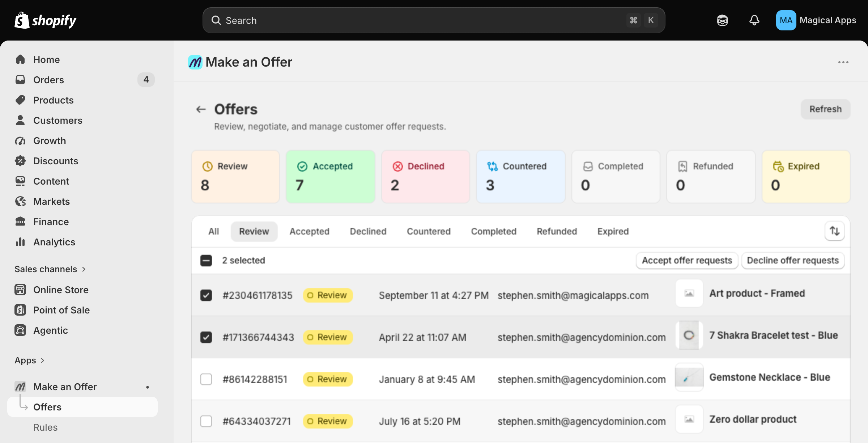
Task: Open the notifications bell
Action: pos(754,20)
